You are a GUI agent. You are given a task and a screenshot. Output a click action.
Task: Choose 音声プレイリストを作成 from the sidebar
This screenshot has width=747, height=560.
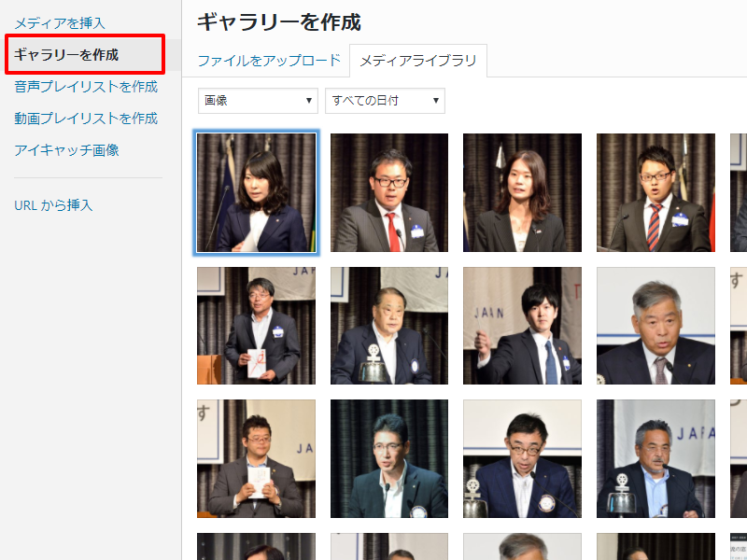tap(86, 87)
